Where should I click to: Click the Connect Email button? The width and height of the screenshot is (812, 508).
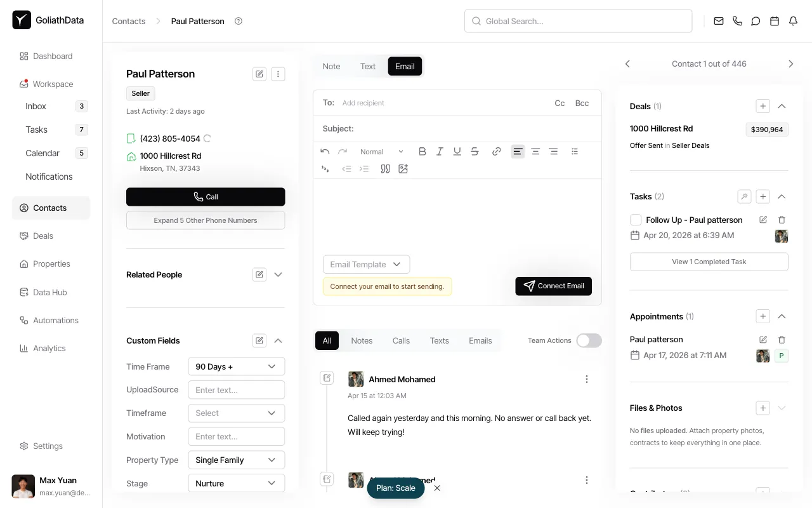coord(553,286)
